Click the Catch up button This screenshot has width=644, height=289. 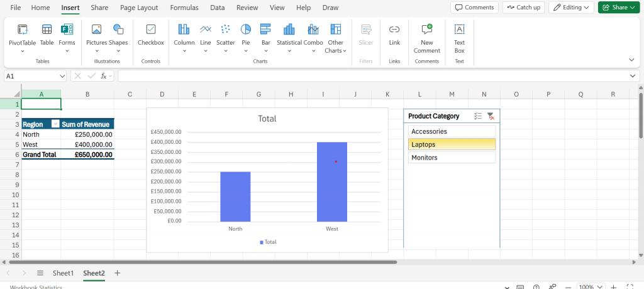(x=523, y=8)
